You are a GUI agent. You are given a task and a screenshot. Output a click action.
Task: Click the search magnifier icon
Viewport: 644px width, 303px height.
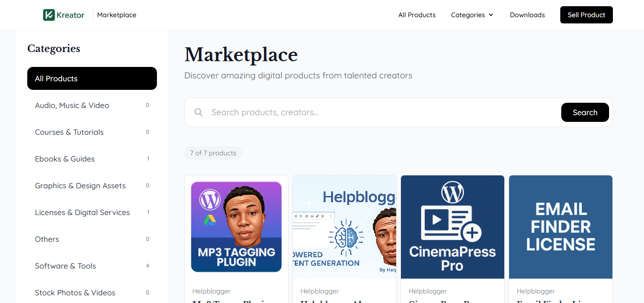pyautogui.click(x=199, y=112)
